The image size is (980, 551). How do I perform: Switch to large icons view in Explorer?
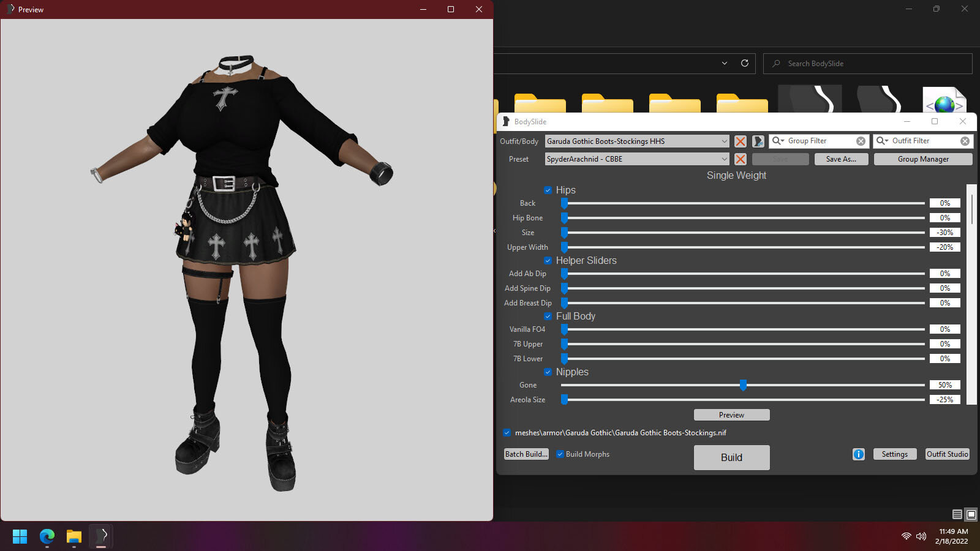[971, 514]
